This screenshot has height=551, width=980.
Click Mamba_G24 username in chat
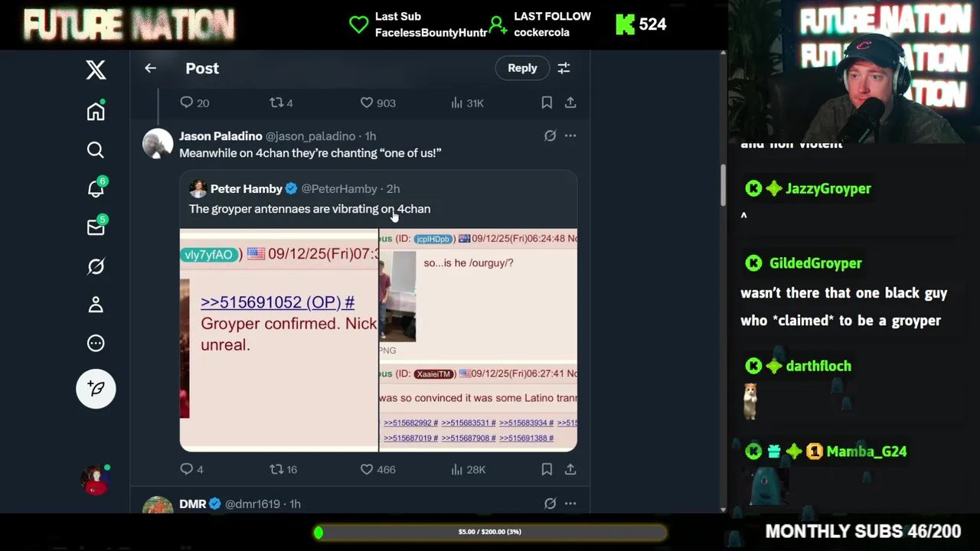867,452
